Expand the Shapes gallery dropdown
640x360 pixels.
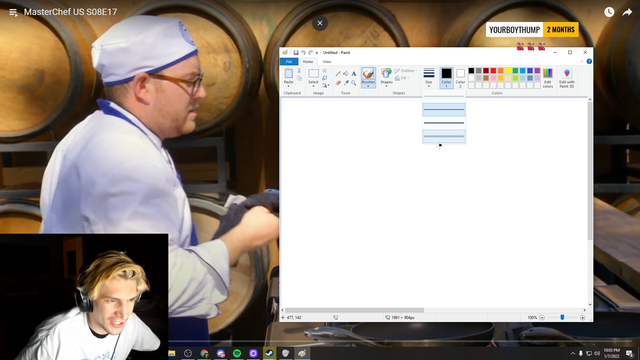click(386, 86)
